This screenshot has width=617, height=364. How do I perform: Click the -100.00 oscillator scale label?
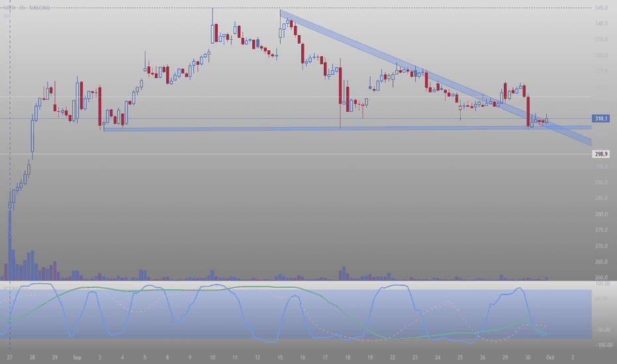tap(602, 345)
